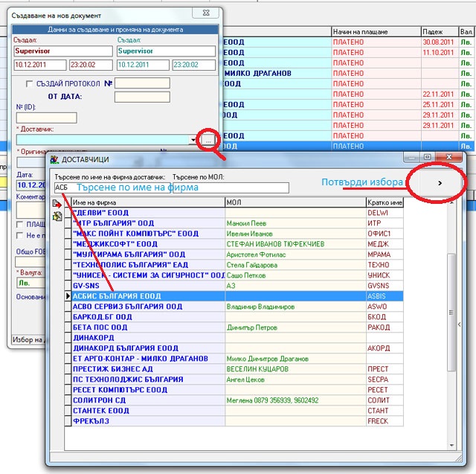Close the ДОСТАВЧИЦИ window
Image resolution: width=476 pixels, height=474 pixels.
coord(449,157)
